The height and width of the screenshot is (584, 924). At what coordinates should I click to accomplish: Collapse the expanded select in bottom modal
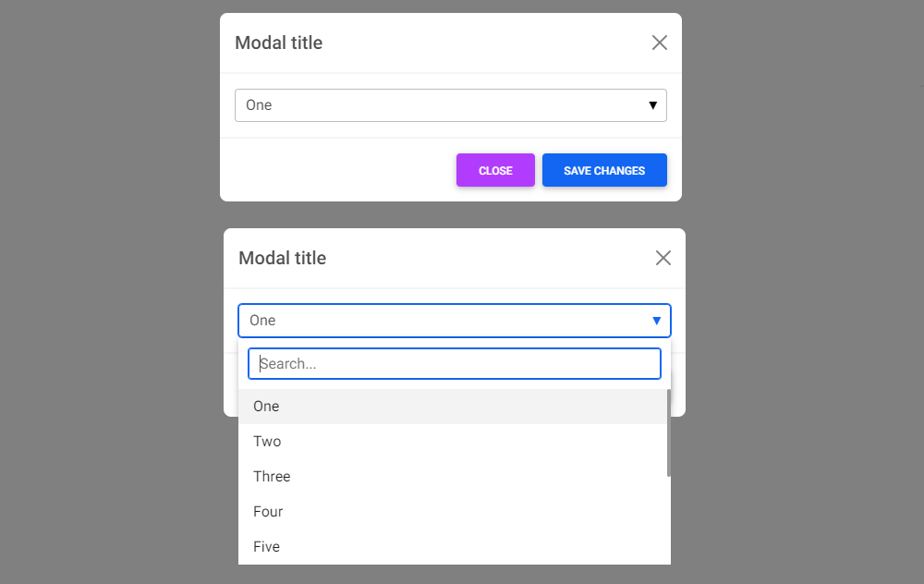454,320
